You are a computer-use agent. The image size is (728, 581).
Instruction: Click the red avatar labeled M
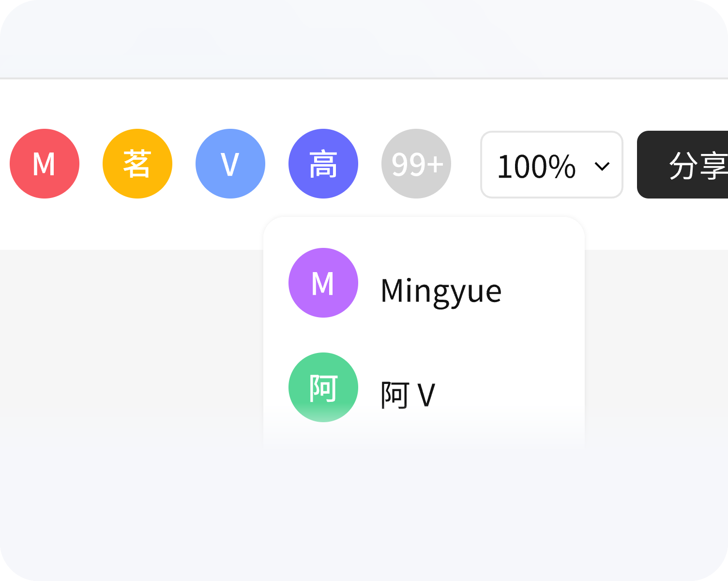45,164
